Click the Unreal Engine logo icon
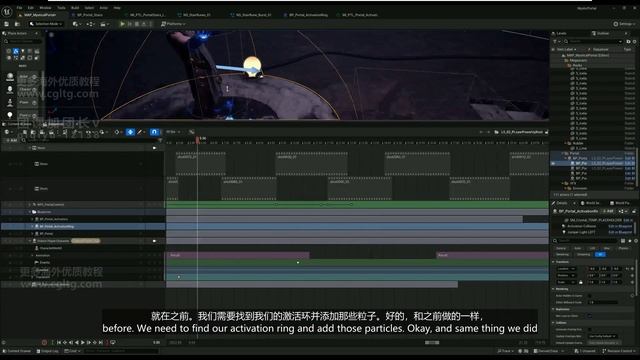Image resolution: width=640 pixels, height=360 pixels. point(7,12)
